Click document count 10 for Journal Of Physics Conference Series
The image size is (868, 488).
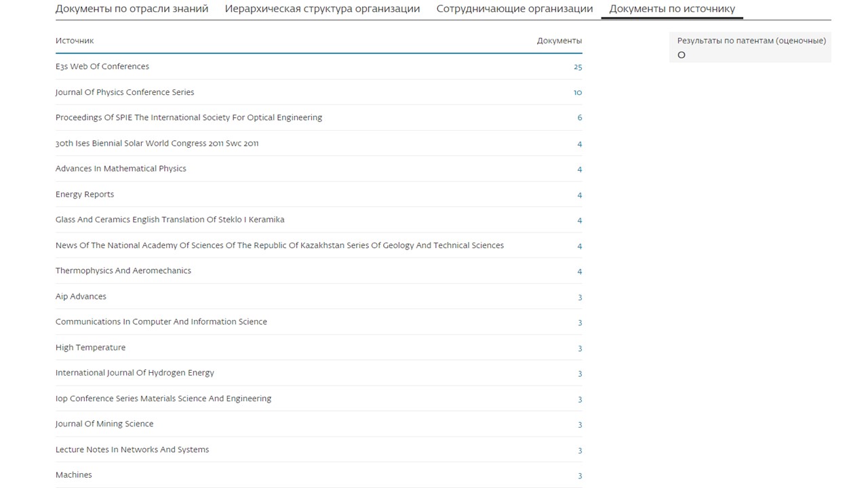coord(577,93)
